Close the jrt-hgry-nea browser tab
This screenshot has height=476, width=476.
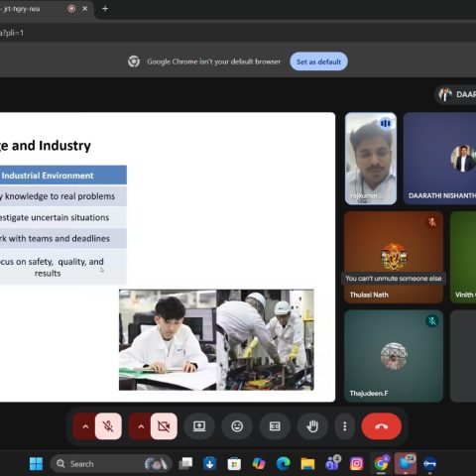(85, 9)
